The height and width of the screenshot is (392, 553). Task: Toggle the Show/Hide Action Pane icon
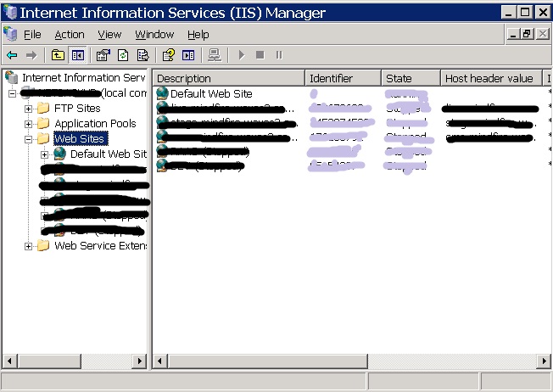click(188, 55)
